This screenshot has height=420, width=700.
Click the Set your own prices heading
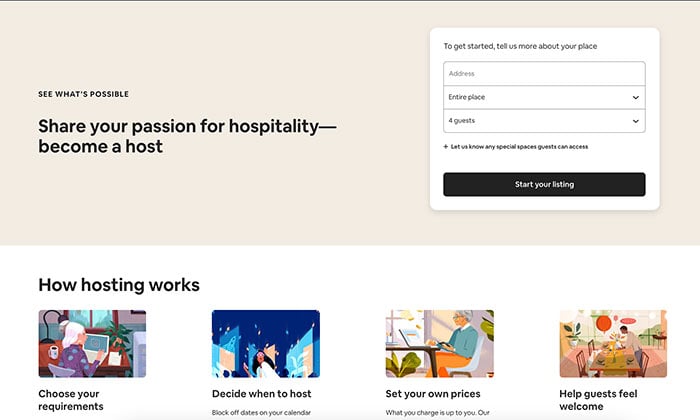[x=433, y=394]
